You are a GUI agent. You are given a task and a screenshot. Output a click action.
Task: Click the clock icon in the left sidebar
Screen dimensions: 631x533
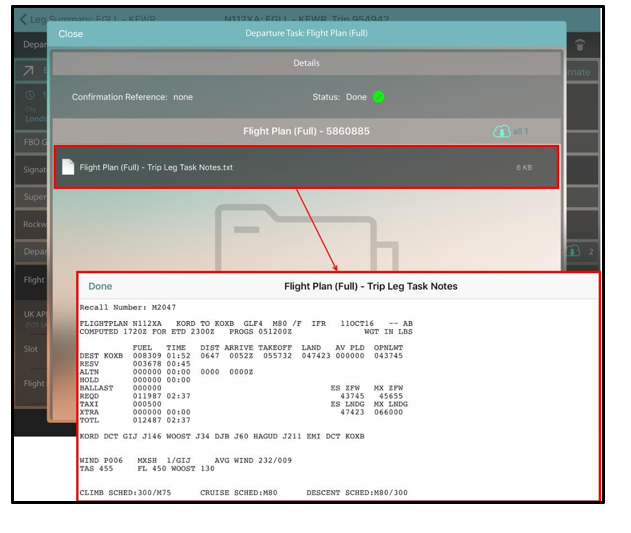coord(28,97)
